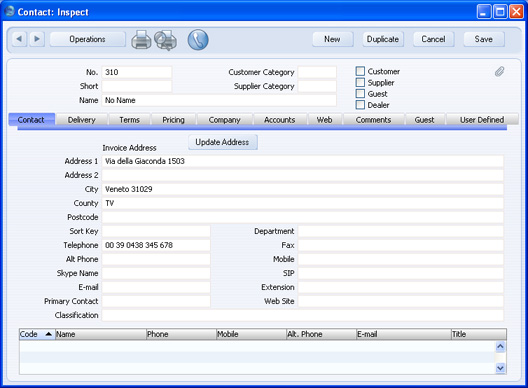Click the Supplier Category field
The image size is (528, 388).
tap(317, 86)
